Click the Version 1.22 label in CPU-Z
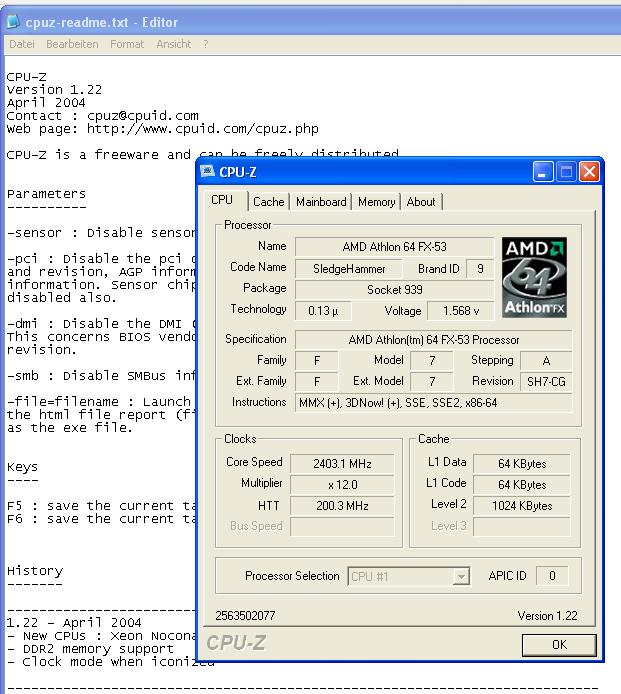Image resolution: width=621 pixels, height=694 pixels. point(547,616)
